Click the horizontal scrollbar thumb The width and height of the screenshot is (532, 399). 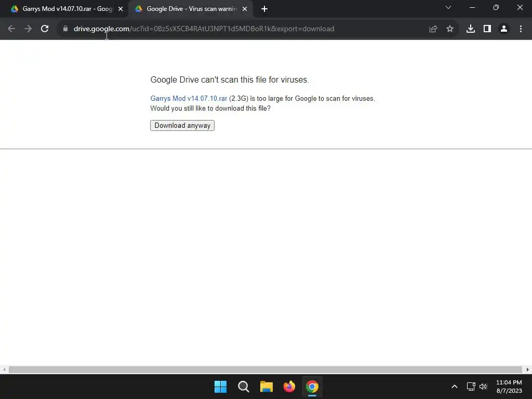pyautogui.click(x=265, y=369)
